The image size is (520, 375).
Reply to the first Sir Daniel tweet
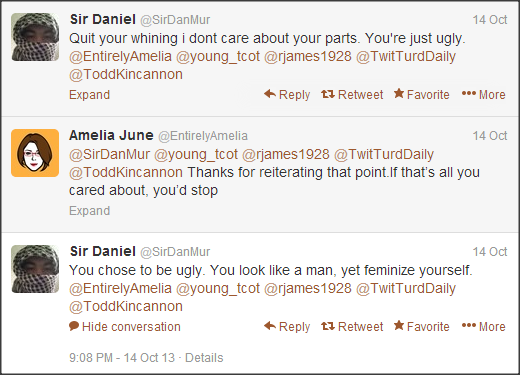point(287,95)
